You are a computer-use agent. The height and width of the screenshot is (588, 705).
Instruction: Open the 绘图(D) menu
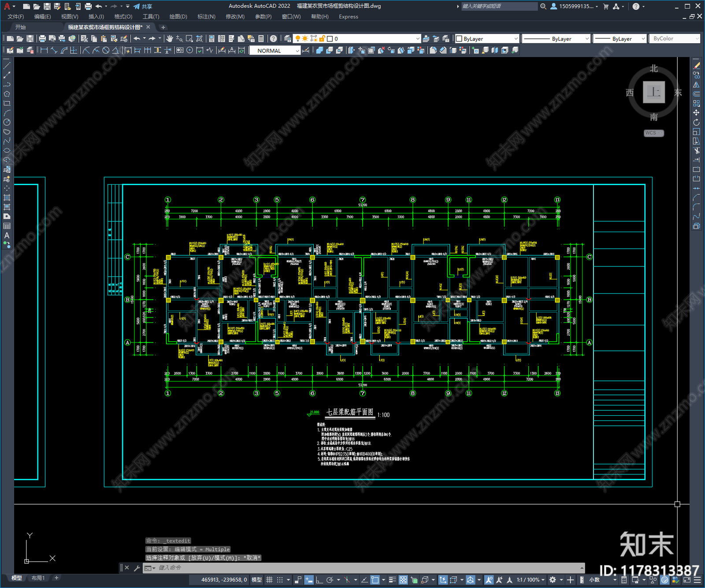(178, 17)
